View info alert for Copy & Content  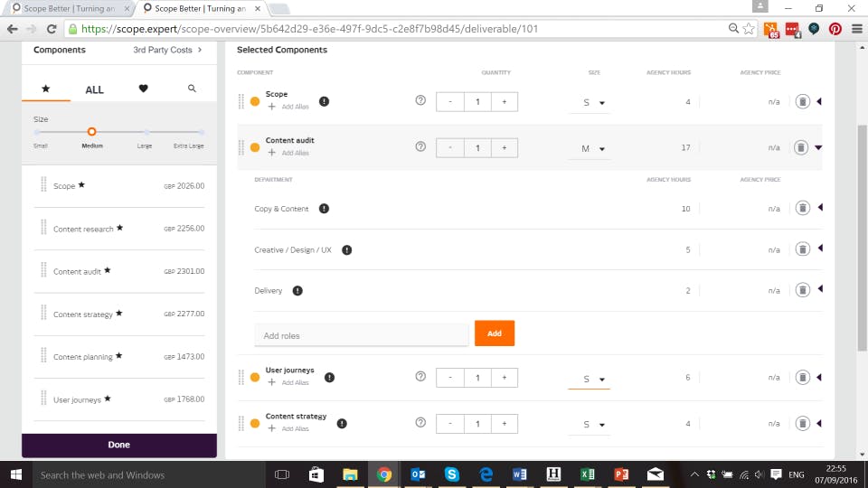[x=324, y=209]
